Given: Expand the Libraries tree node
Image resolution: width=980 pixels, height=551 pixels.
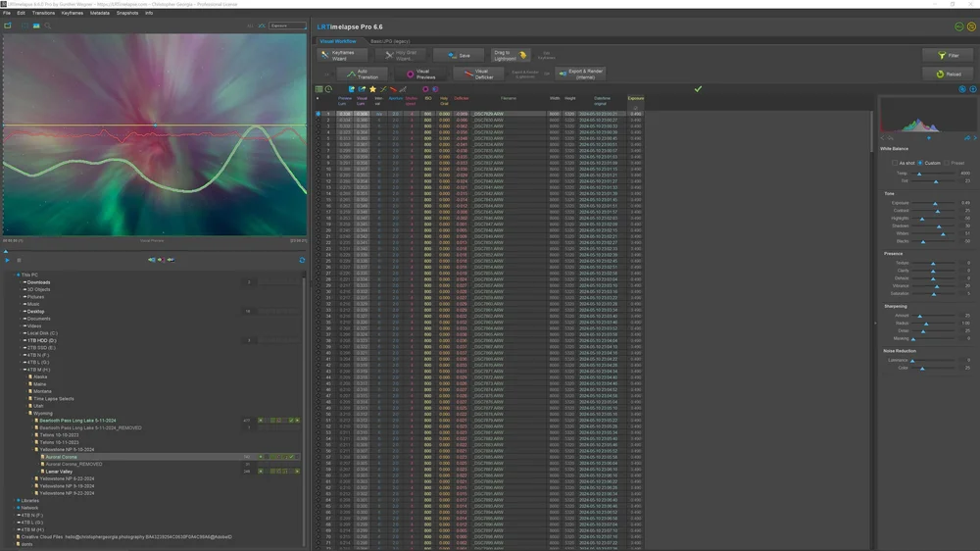Looking at the screenshot, I should [14, 500].
